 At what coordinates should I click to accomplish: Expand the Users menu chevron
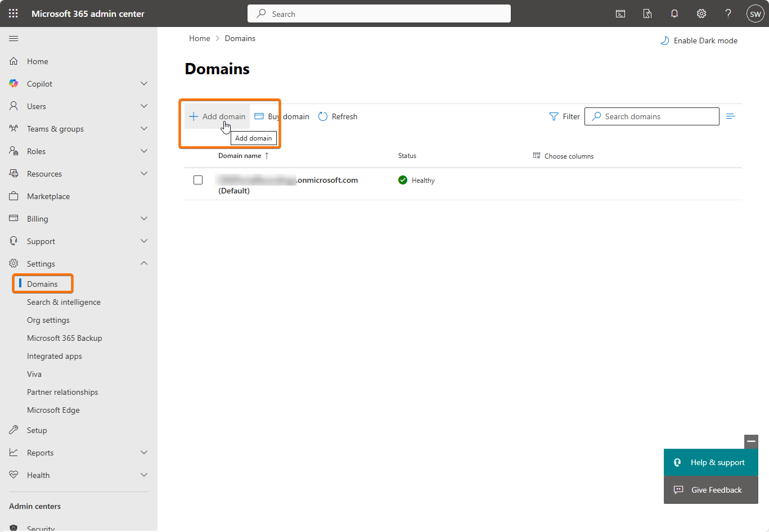(144, 106)
